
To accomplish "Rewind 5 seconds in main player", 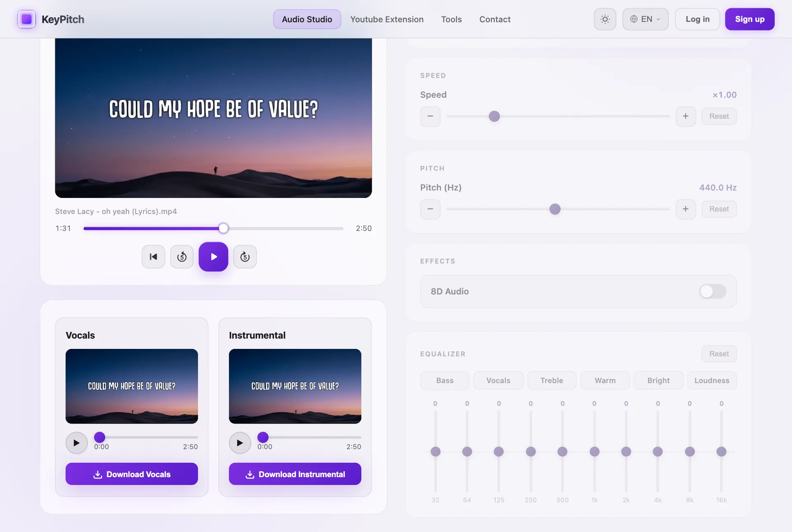I will point(182,257).
